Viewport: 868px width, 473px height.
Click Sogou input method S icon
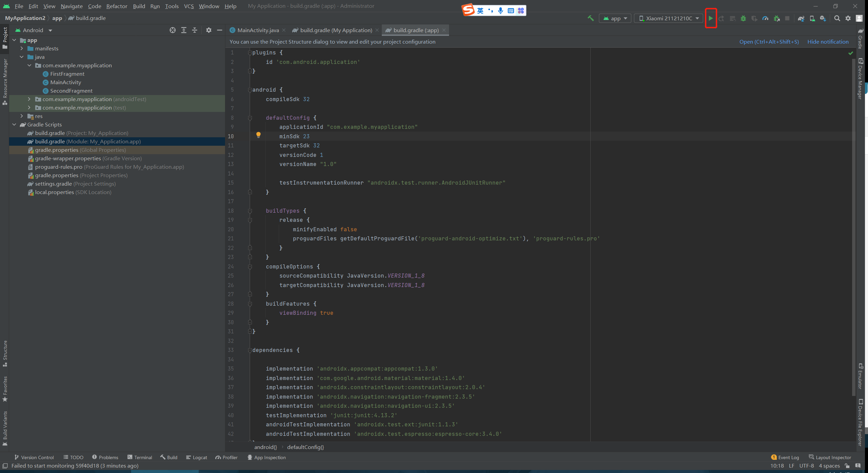point(468,10)
